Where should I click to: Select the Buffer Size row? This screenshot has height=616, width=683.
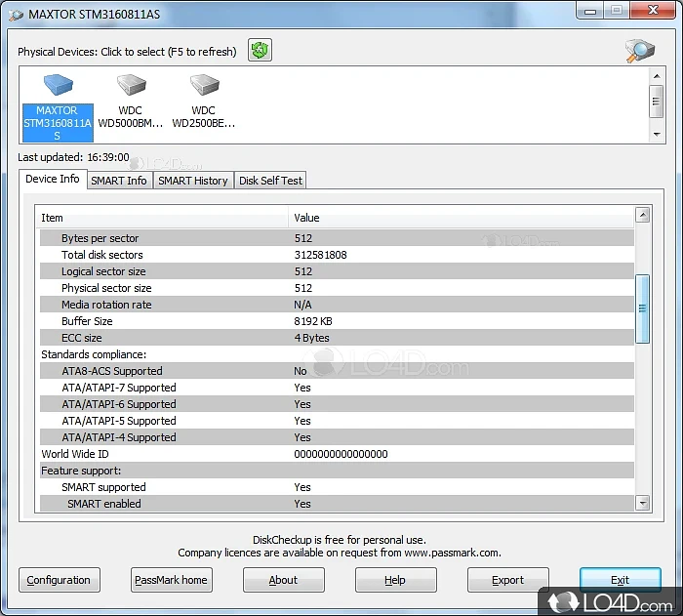[337, 321]
